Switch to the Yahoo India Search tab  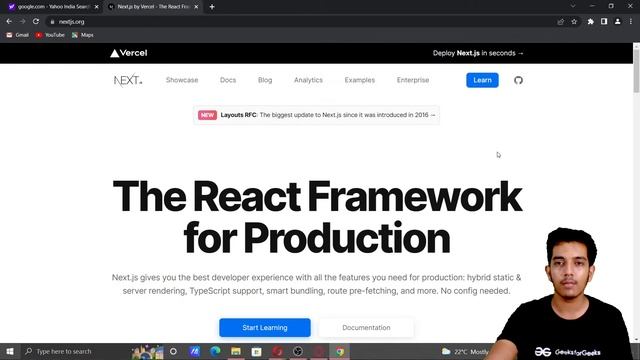pyautogui.click(x=53, y=7)
